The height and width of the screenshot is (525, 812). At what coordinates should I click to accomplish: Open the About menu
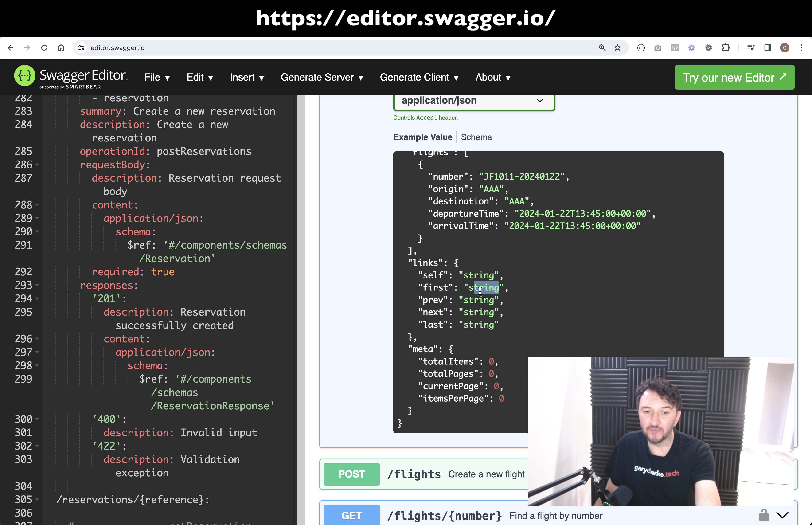click(x=493, y=77)
